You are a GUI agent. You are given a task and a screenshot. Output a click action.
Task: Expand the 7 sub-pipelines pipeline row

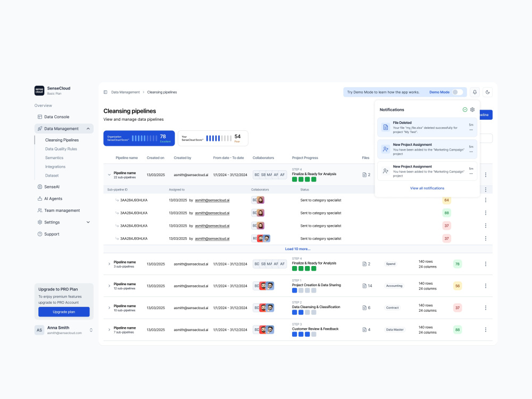[109, 330]
